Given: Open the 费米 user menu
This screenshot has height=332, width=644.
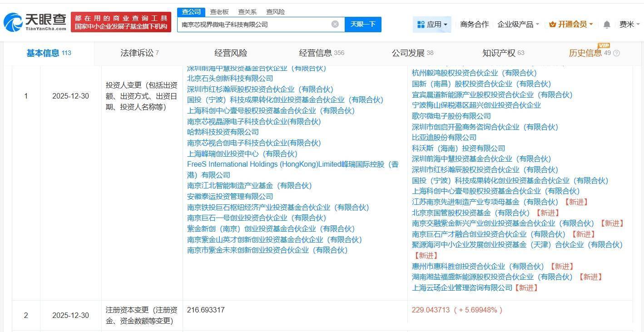Looking at the screenshot, I should [x=629, y=25].
